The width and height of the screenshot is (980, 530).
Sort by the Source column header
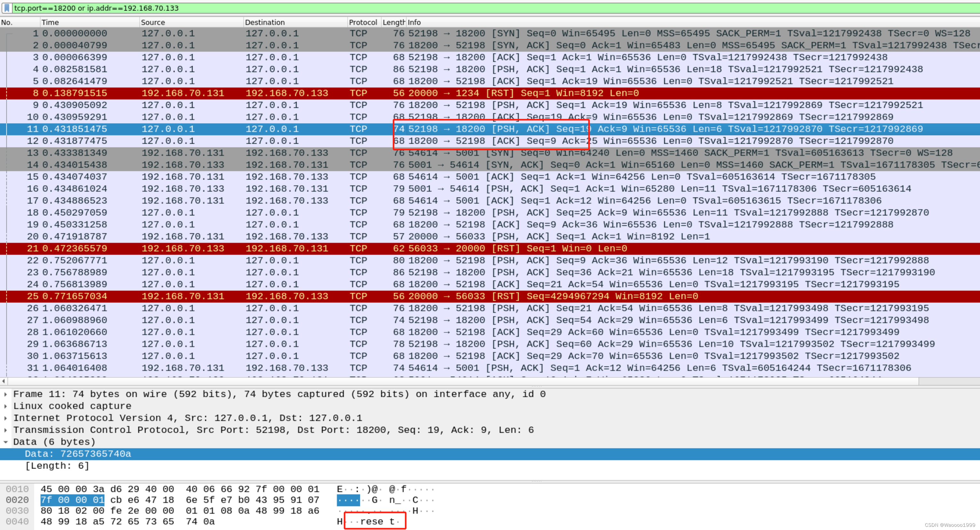click(x=191, y=22)
